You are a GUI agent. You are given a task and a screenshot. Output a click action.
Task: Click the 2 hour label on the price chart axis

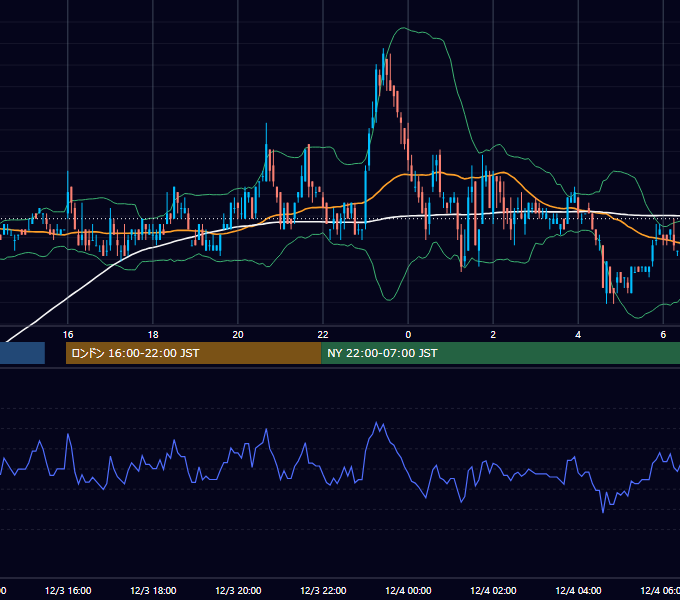tap(493, 335)
